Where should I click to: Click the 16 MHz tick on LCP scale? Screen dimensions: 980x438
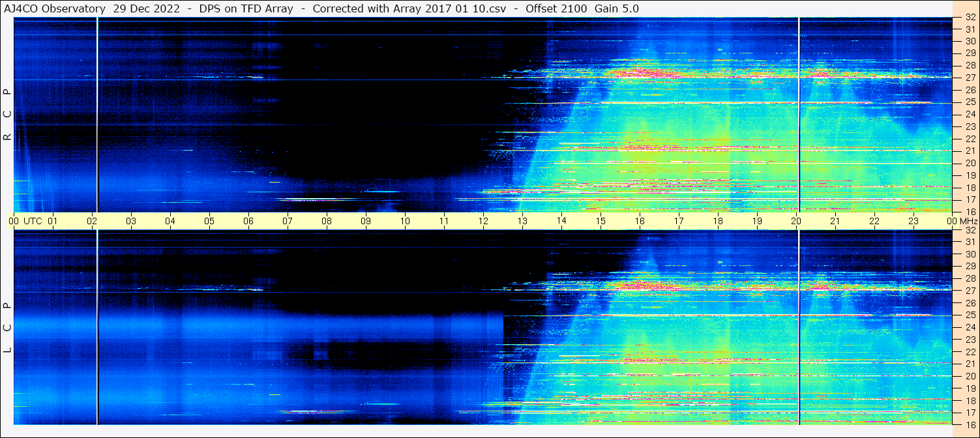(970, 424)
